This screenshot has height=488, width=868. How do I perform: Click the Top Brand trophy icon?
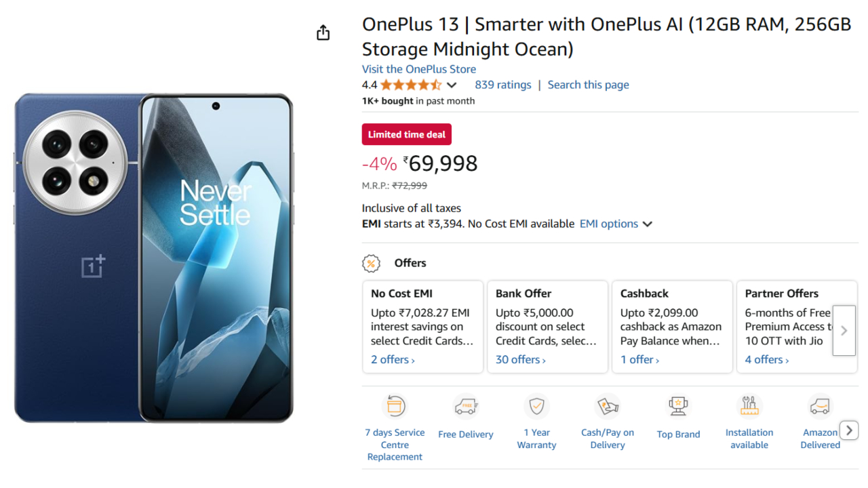click(x=678, y=406)
